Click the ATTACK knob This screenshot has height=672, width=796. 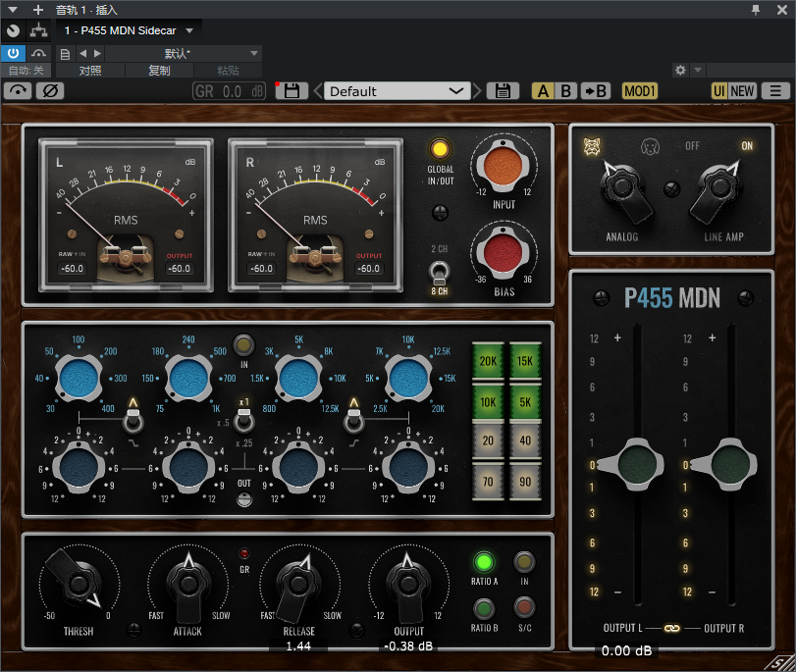pyautogui.click(x=187, y=587)
